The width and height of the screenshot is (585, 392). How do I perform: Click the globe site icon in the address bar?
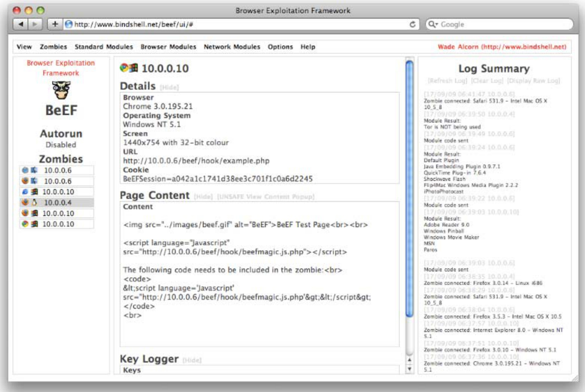pyautogui.click(x=69, y=25)
